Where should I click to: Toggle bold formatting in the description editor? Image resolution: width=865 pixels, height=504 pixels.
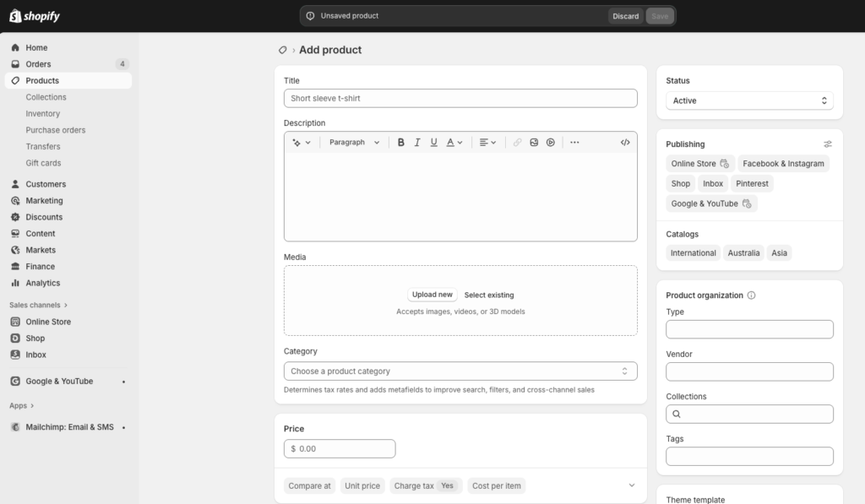(x=400, y=142)
